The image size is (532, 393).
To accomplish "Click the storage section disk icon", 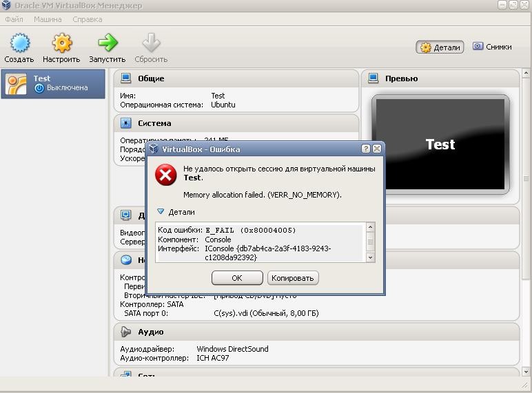I will coord(126,260).
